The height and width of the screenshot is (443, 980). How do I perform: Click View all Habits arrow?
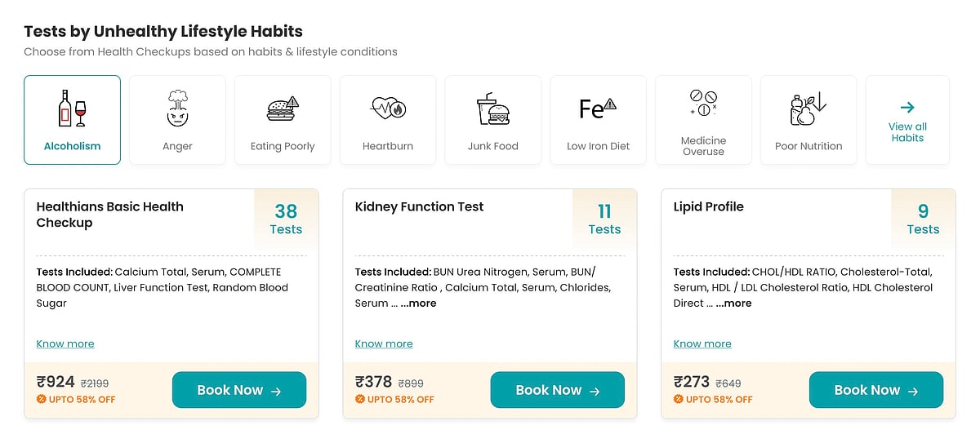coord(907,108)
